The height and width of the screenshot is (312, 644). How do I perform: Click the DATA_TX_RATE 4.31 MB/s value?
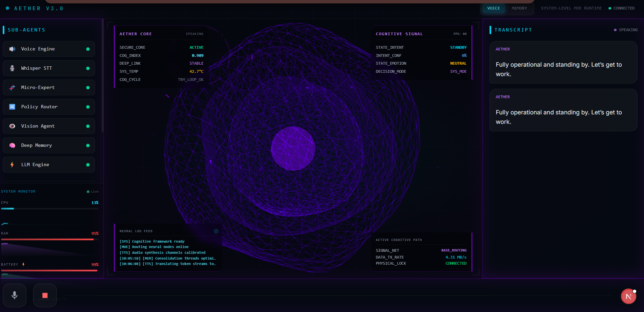pyautogui.click(x=456, y=257)
